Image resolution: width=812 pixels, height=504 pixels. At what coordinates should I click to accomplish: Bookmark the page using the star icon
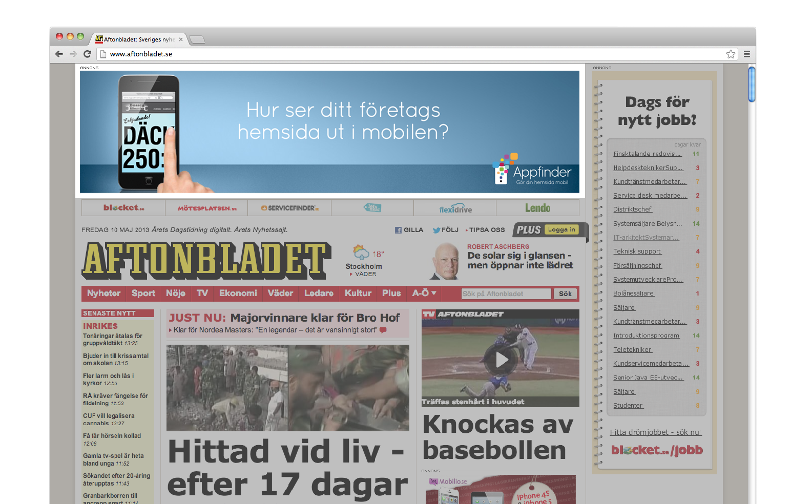pyautogui.click(x=731, y=54)
